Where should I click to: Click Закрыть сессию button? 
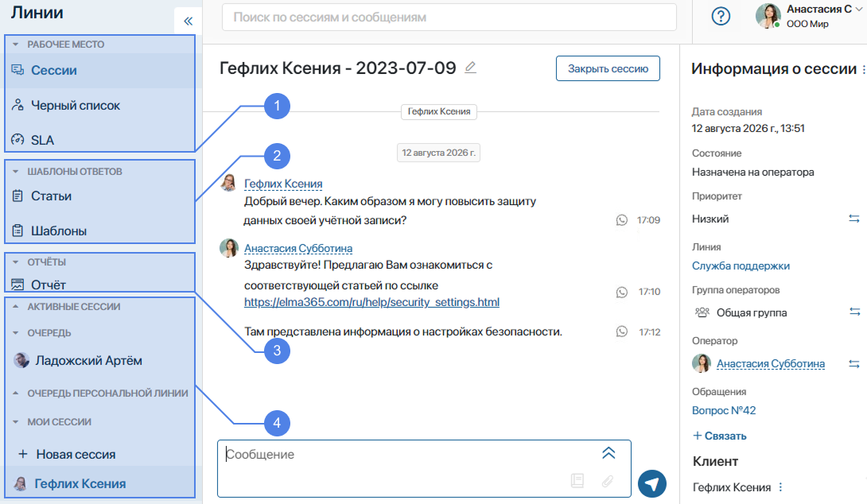tap(608, 68)
